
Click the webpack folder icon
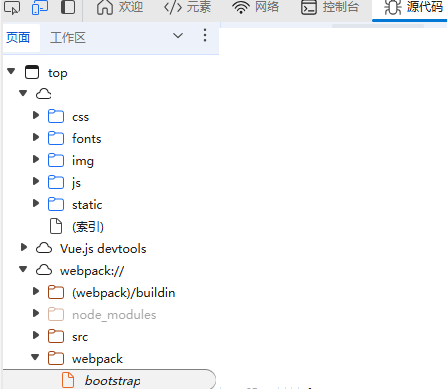tap(56, 358)
